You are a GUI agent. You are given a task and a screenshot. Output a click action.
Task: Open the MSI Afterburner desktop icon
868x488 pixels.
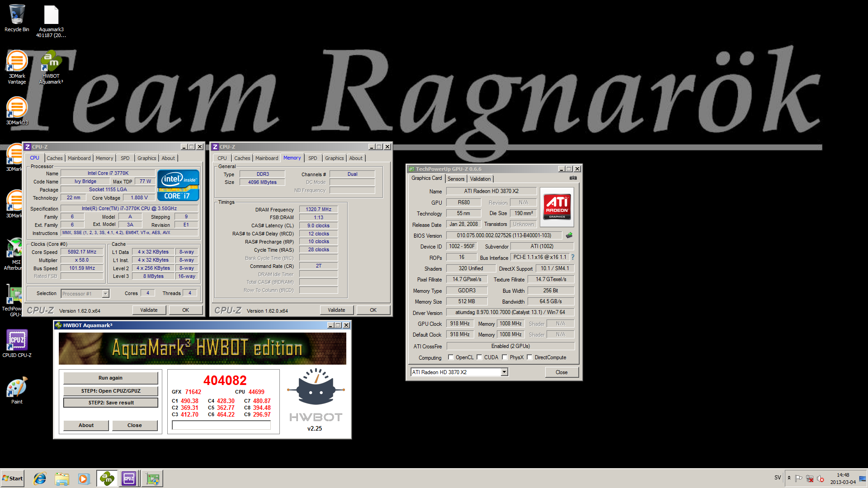(14, 254)
